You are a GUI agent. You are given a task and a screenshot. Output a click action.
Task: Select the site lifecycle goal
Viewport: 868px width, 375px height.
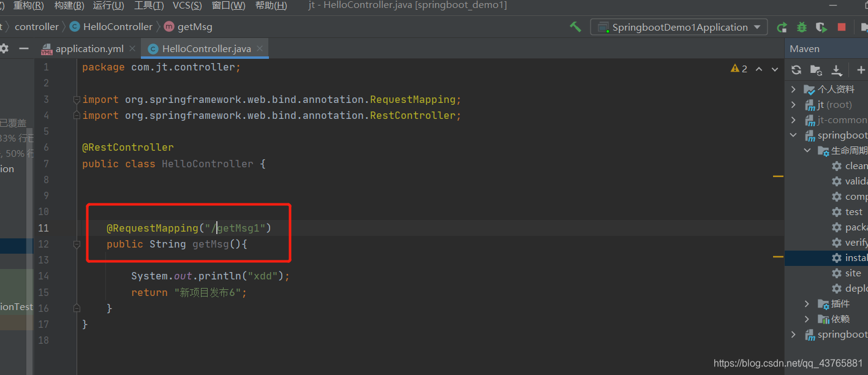point(847,273)
